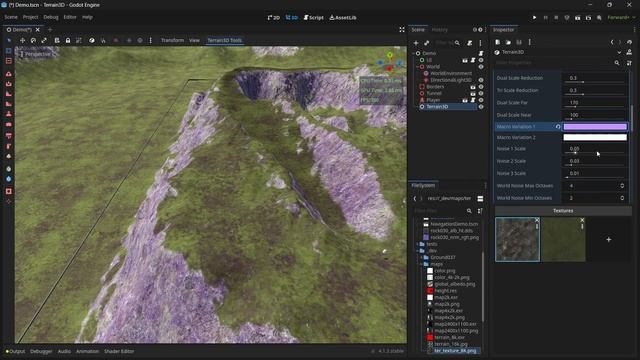Open the white Macro Variation 2 color picker

(595, 138)
